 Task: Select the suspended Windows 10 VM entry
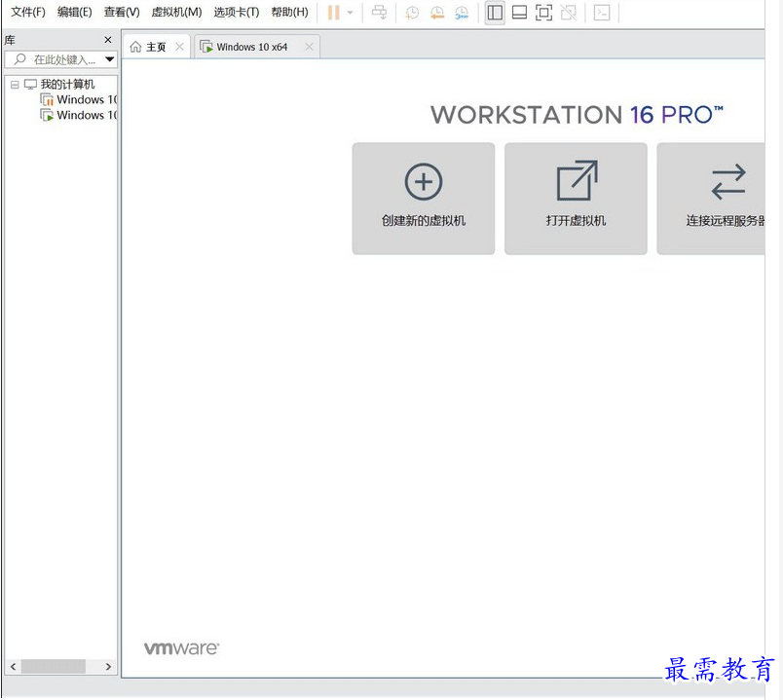pos(79,100)
